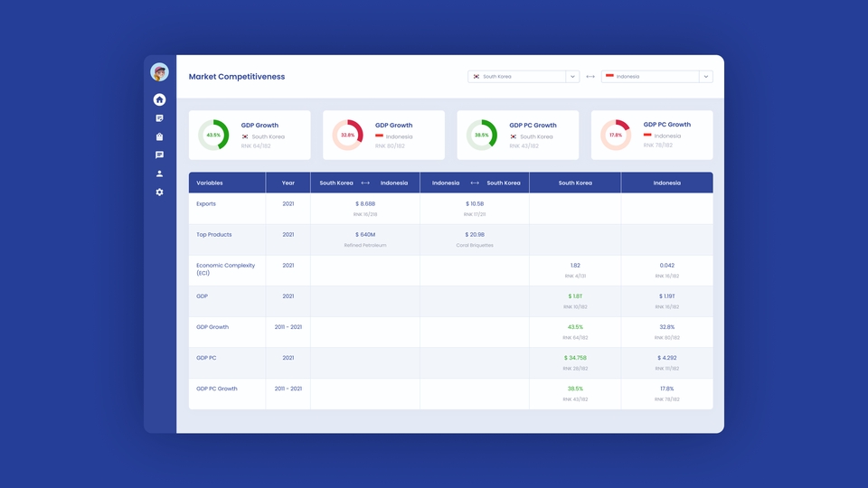Click the user avatar picture

click(159, 72)
